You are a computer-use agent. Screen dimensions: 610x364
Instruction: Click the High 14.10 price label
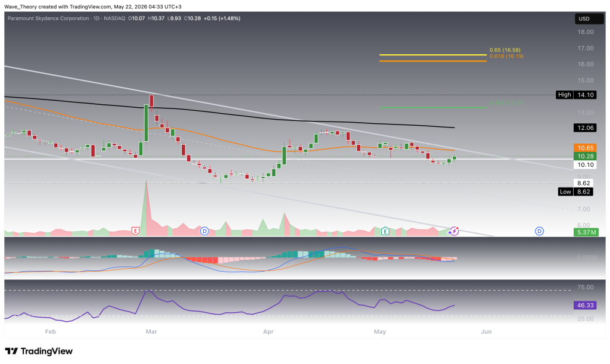[576, 95]
